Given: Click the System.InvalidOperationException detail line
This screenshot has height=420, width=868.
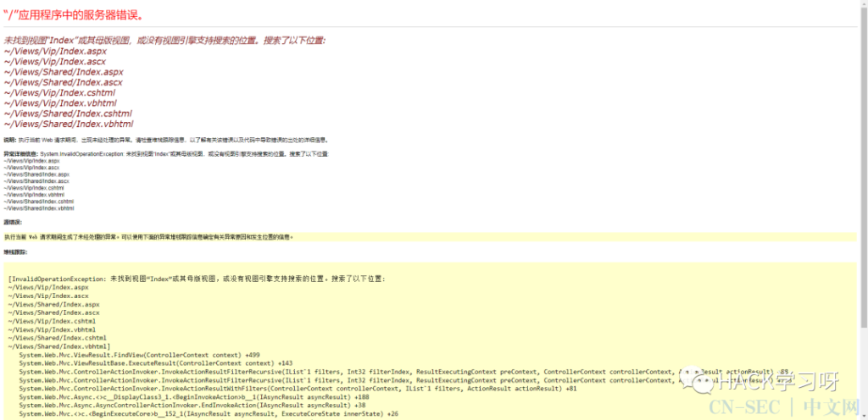Looking at the screenshot, I should (166, 153).
